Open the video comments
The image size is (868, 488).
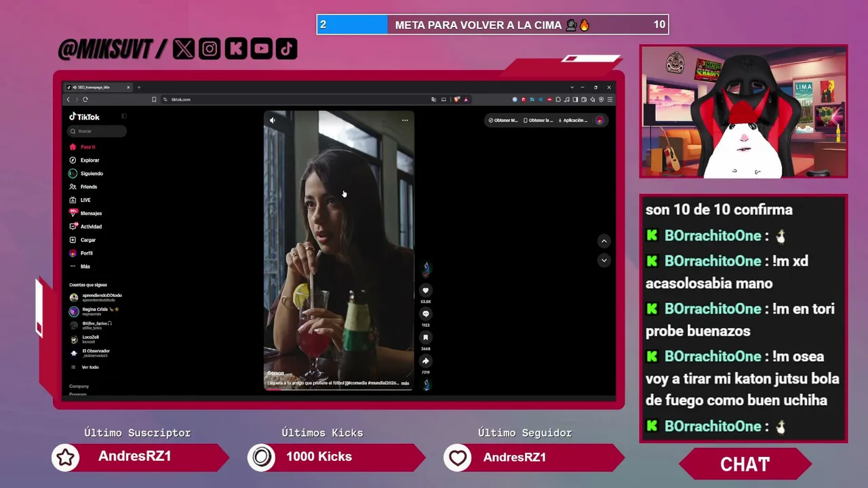pos(426,314)
